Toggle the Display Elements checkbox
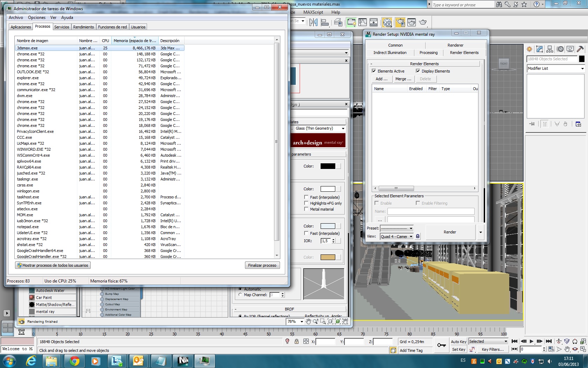The image size is (588, 368). [418, 71]
